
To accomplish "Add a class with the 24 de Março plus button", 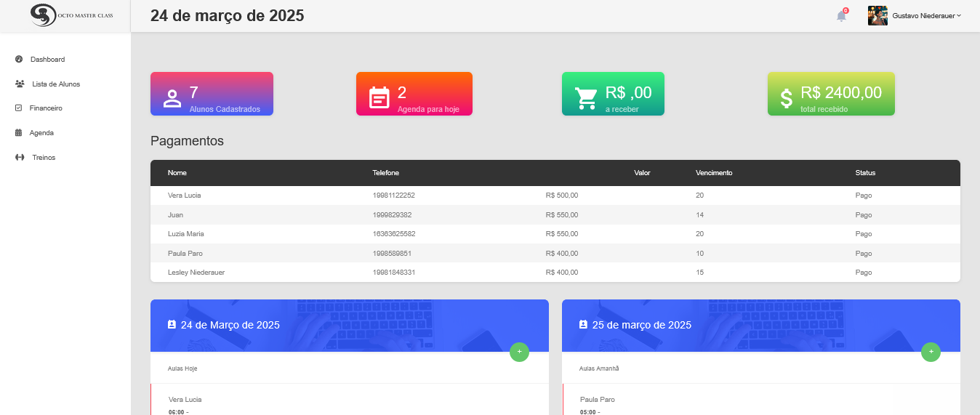I will click(x=519, y=352).
